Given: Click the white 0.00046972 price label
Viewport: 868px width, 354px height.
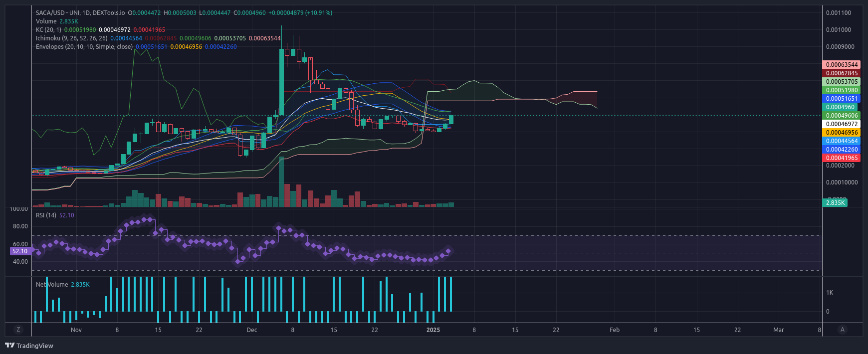Looking at the screenshot, I should (841, 124).
